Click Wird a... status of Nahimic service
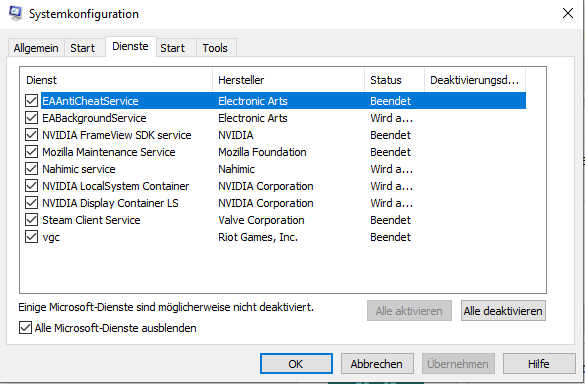 coord(391,169)
